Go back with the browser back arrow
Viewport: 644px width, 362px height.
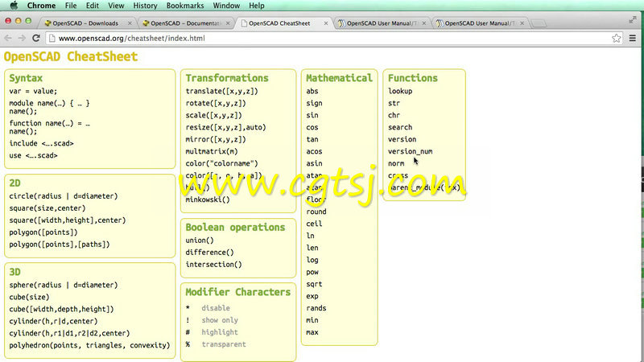click(x=8, y=38)
